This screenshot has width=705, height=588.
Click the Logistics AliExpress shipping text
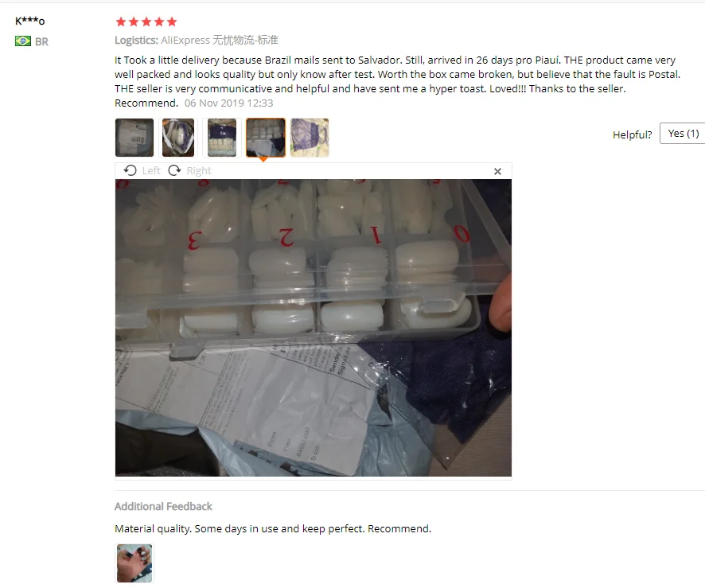coord(197,40)
